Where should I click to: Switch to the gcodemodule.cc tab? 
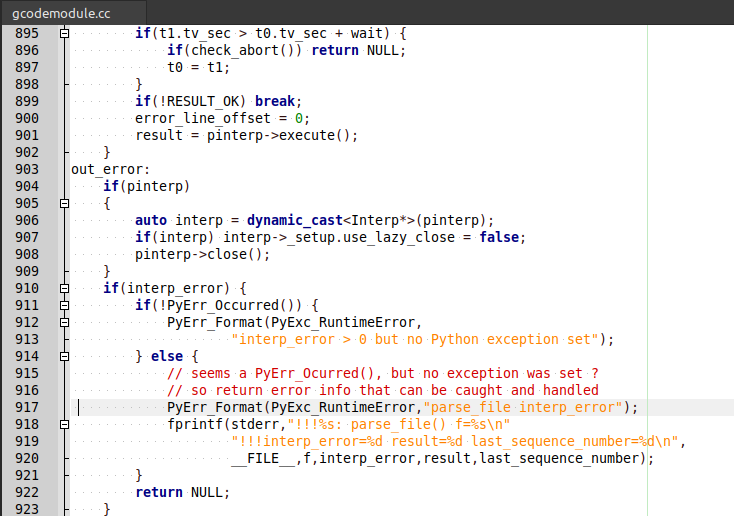[61, 13]
